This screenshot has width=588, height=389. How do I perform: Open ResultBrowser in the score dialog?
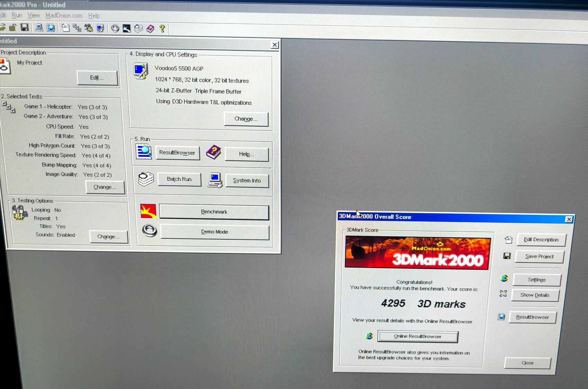pos(533,317)
